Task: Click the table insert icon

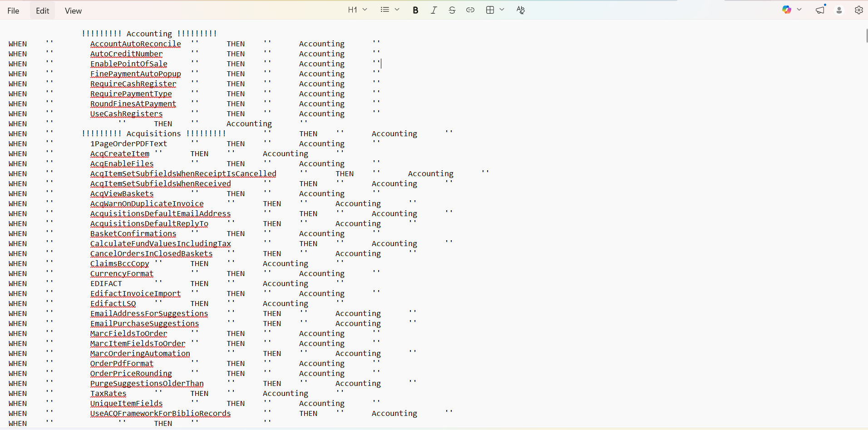Action: pyautogui.click(x=490, y=10)
